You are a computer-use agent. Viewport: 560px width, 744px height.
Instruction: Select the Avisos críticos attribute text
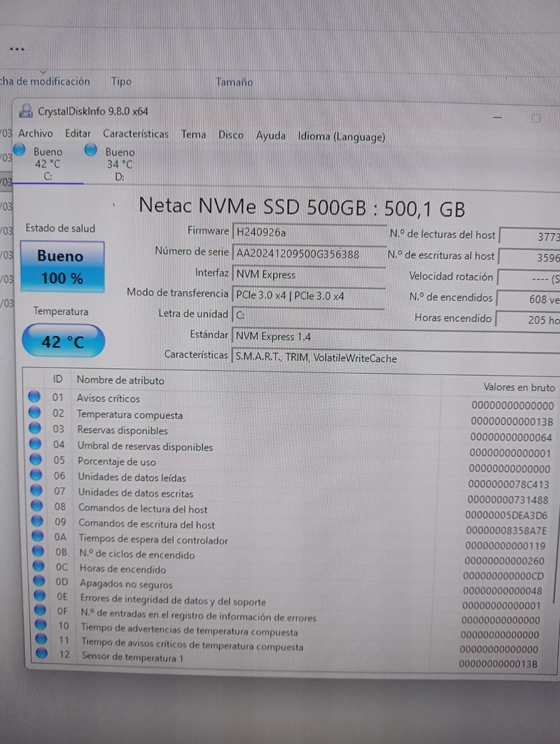(108, 398)
